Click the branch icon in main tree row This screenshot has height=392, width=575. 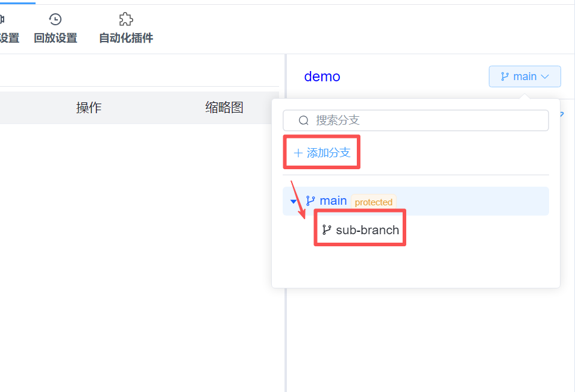[x=310, y=201]
